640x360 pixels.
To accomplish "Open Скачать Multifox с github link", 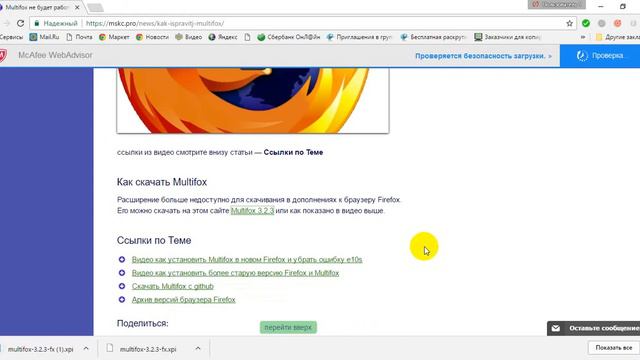I will pyautogui.click(x=173, y=286).
